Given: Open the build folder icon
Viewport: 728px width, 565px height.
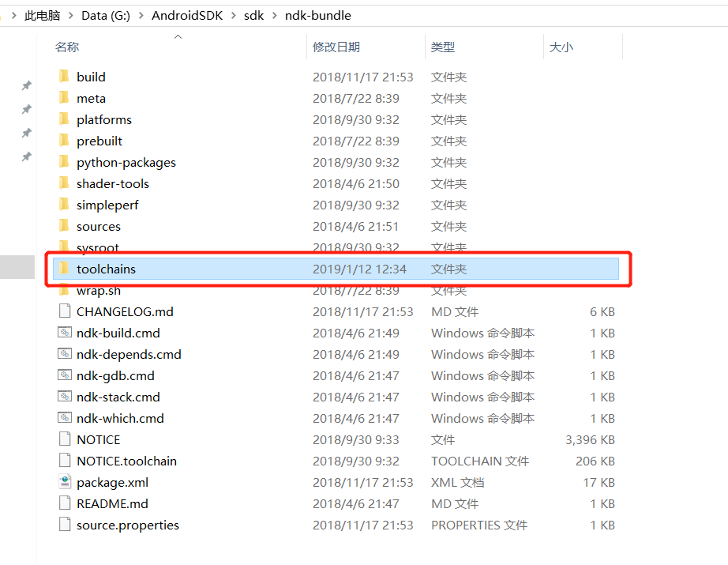Looking at the screenshot, I should [65, 77].
